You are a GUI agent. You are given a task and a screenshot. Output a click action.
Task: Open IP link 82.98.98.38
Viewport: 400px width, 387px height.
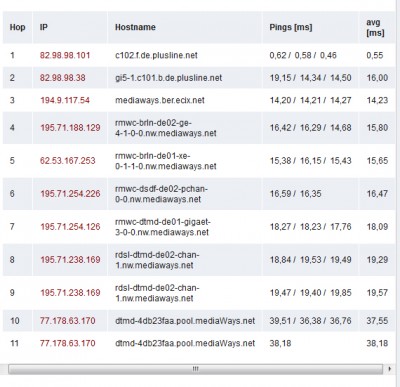(63, 78)
